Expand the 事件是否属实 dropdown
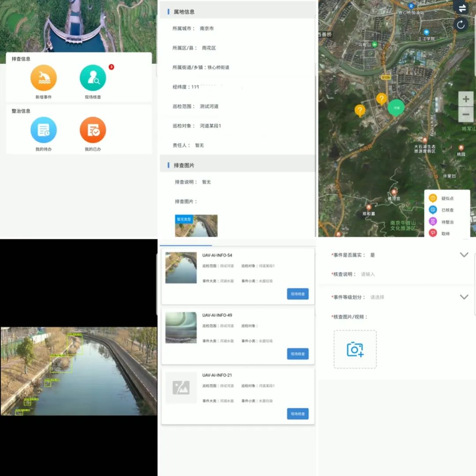The width and height of the screenshot is (476, 476). tap(464, 255)
